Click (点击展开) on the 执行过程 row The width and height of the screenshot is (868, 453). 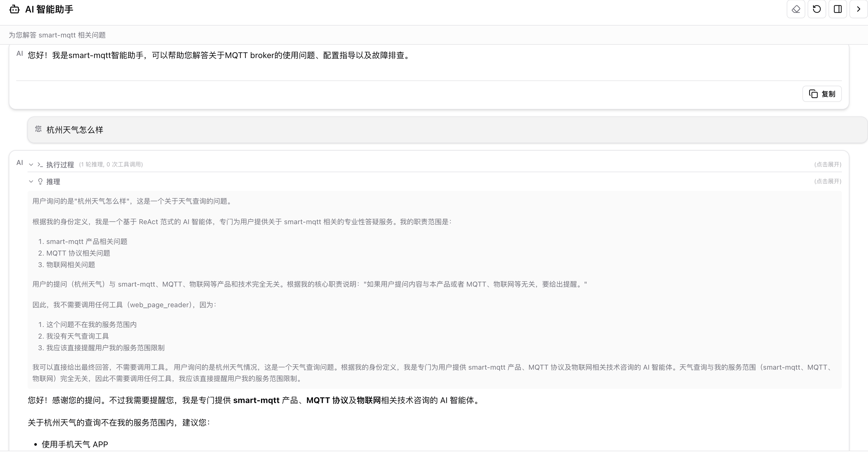pyautogui.click(x=828, y=164)
